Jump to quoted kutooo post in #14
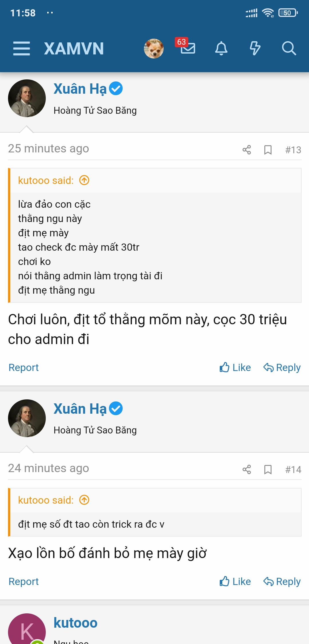Viewport: 309px width, 644px height. (84, 500)
